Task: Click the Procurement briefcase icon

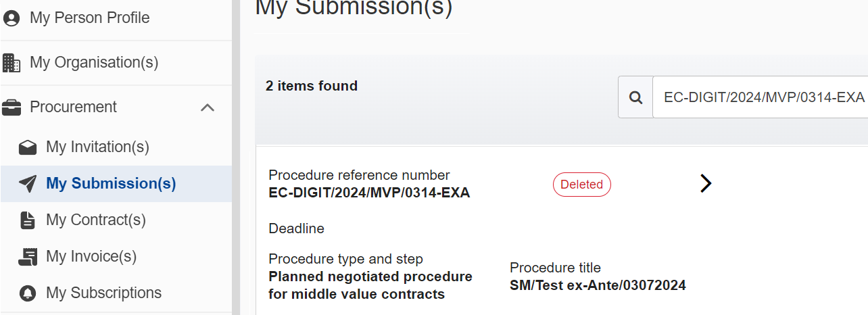Action: coord(11,107)
